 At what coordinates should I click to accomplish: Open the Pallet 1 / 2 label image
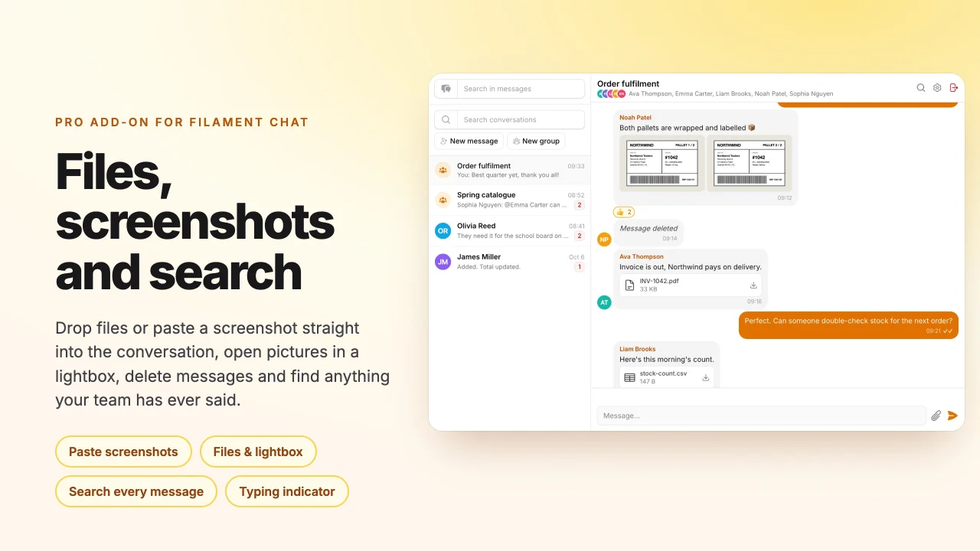pos(662,163)
